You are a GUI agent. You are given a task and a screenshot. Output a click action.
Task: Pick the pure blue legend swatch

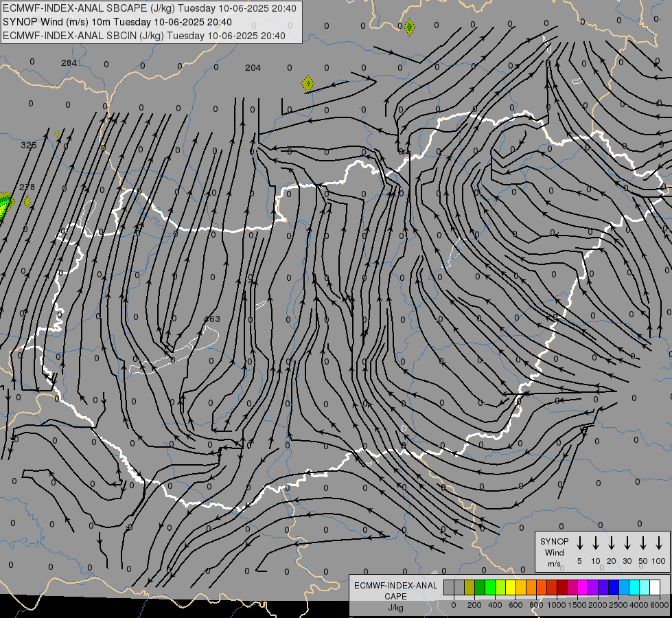613,587
